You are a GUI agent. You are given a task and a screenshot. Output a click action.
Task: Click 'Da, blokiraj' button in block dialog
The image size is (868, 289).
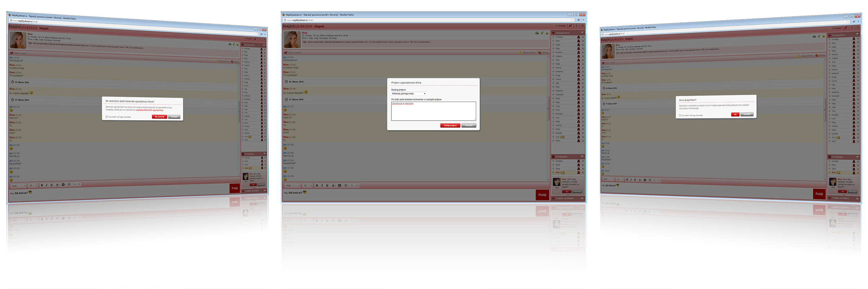tap(159, 117)
